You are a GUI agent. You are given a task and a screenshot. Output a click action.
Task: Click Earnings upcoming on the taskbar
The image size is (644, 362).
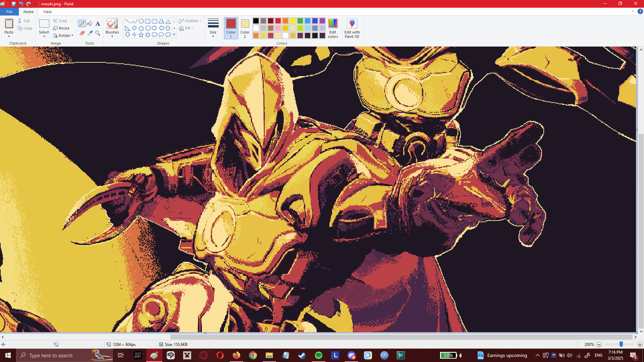(501, 355)
